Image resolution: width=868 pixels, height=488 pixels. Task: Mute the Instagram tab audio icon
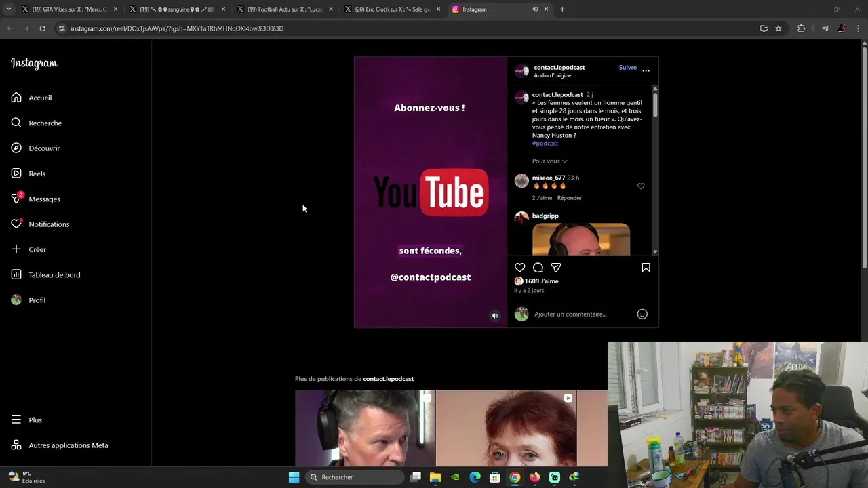point(535,9)
